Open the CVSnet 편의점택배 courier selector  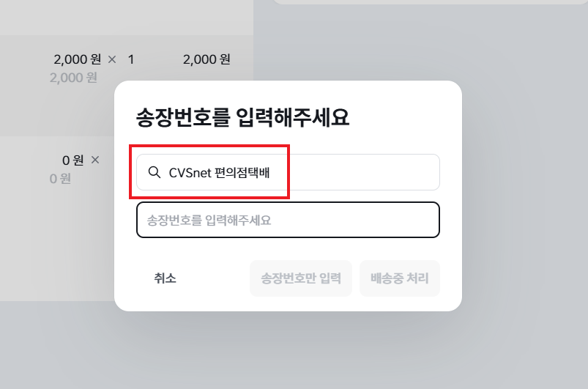[288, 172]
